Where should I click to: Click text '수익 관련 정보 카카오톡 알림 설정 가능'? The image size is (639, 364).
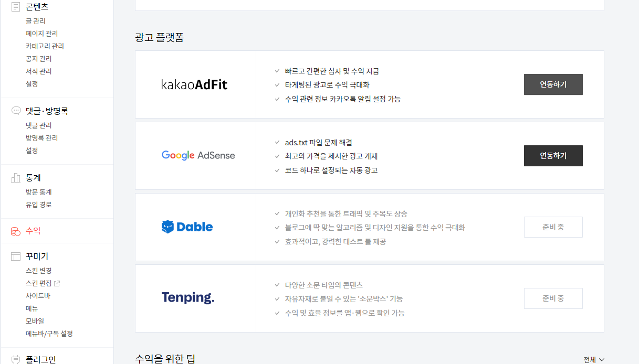point(343,99)
